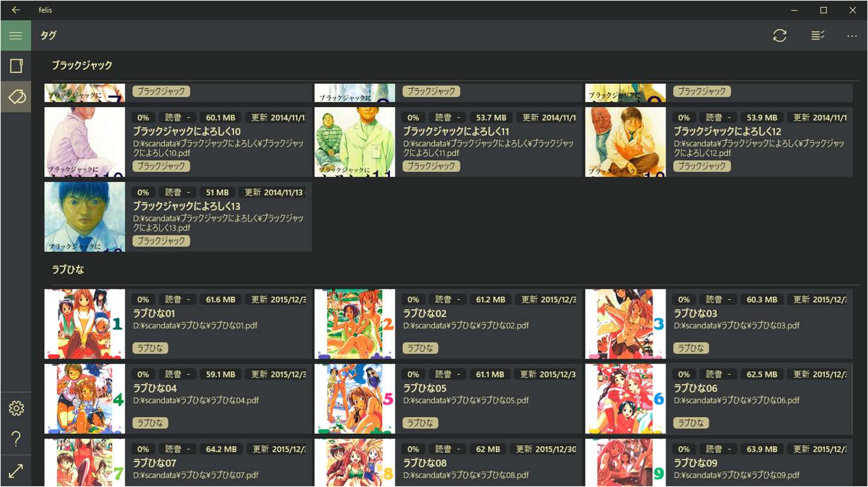Open cover thumbnail of ラブひな03

[625, 324]
